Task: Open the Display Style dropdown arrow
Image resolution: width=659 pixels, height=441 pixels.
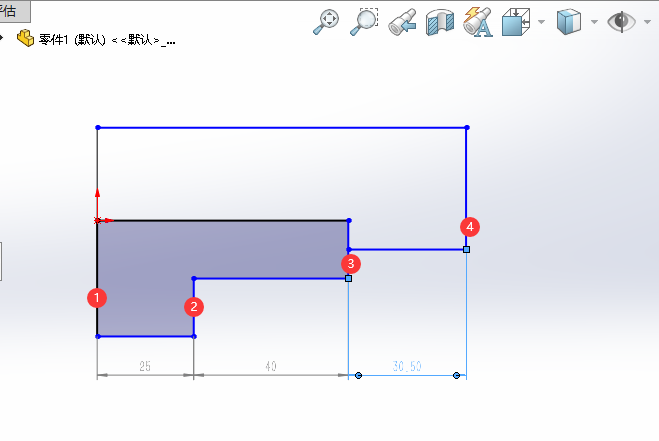Action: pos(594,22)
